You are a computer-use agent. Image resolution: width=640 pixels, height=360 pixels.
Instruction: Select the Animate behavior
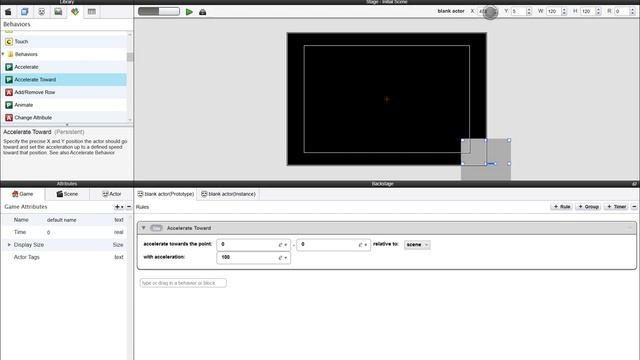pos(64,105)
